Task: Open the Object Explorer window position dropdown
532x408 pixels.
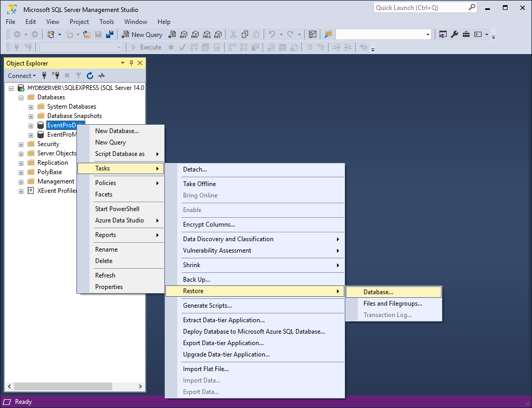Action: 123,63
